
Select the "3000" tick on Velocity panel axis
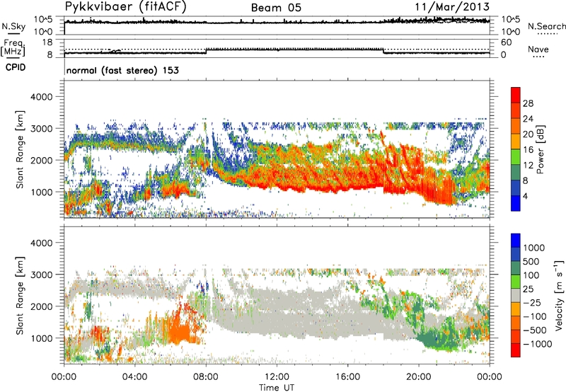point(42,275)
